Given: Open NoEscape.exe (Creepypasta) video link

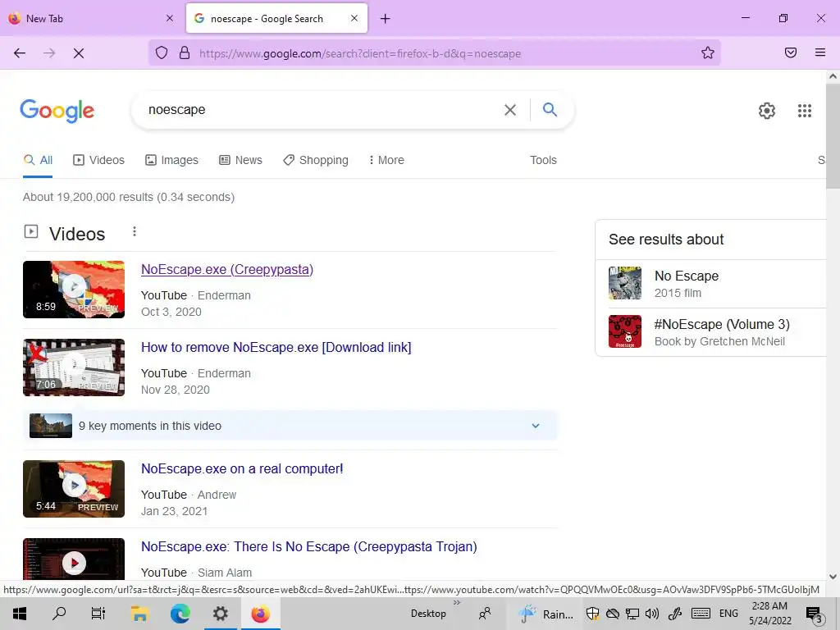Looking at the screenshot, I should coord(227,269).
